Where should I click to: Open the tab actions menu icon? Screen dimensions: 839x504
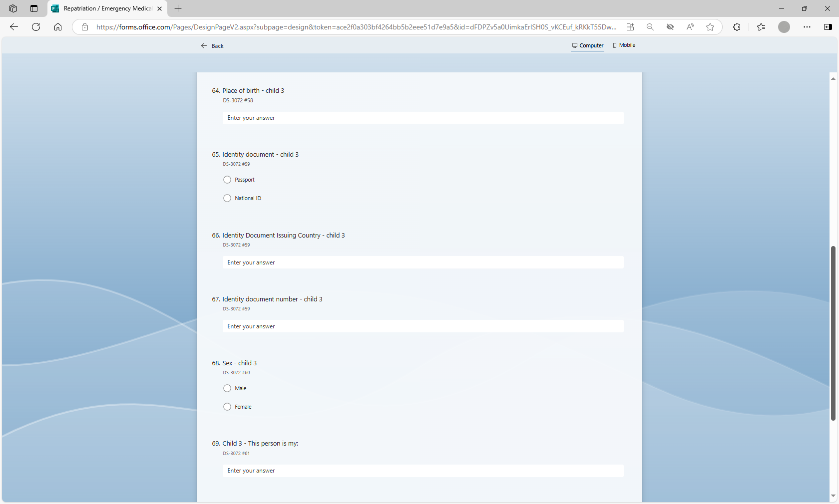click(x=34, y=8)
